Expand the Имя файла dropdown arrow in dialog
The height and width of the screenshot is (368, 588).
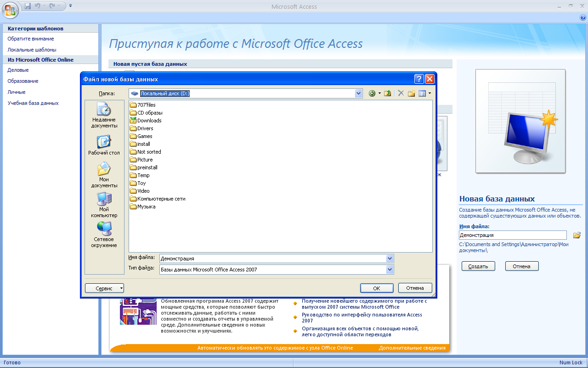[x=390, y=259]
